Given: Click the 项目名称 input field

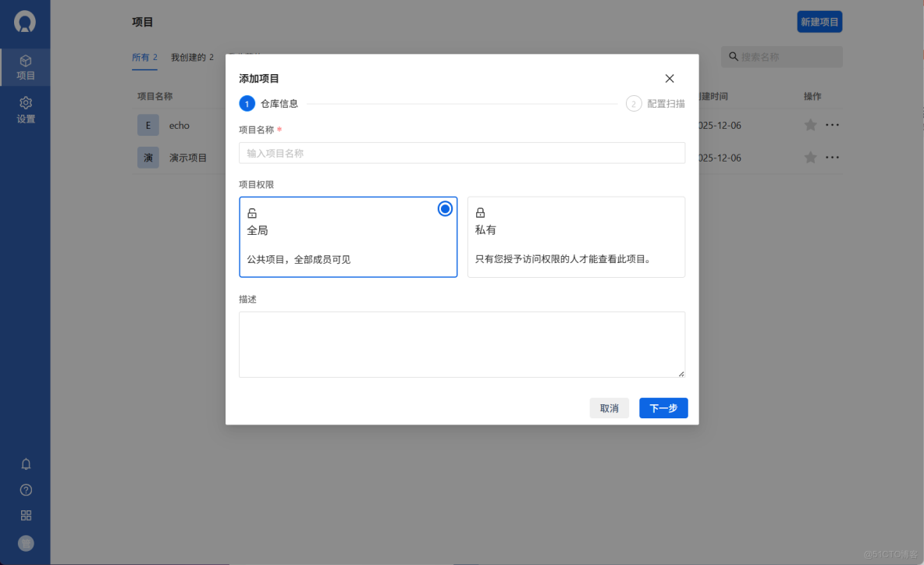Looking at the screenshot, I should (462, 153).
